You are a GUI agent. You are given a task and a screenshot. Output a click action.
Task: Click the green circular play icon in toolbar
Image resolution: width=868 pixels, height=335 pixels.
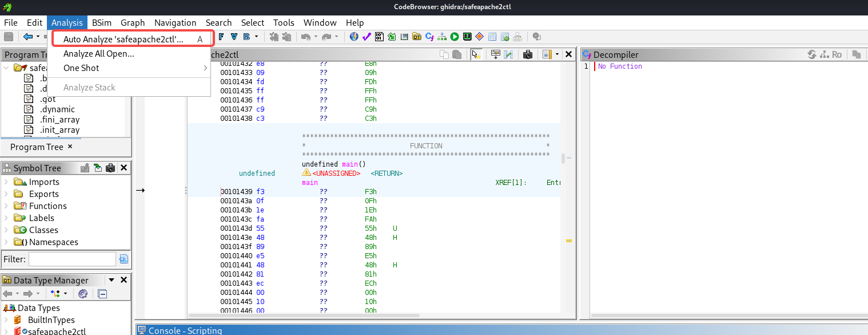pyautogui.click(x=455, y=37)
